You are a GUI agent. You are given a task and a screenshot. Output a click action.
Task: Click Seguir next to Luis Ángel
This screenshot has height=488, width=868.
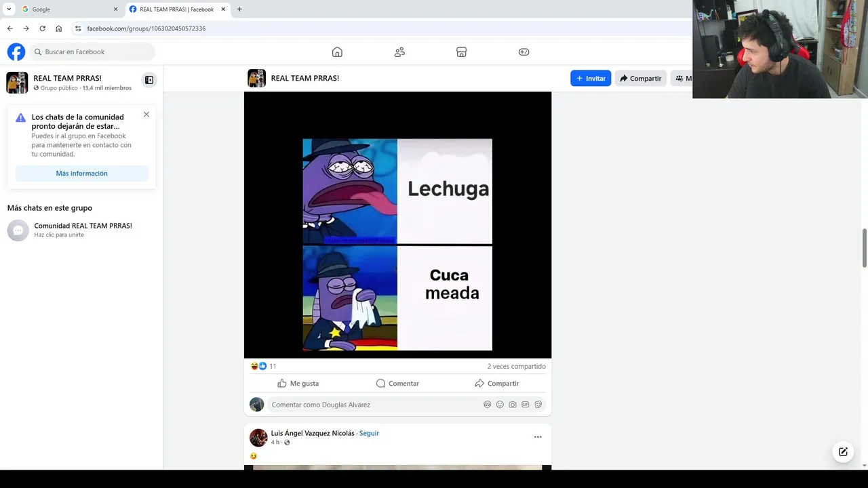(369, 433)
